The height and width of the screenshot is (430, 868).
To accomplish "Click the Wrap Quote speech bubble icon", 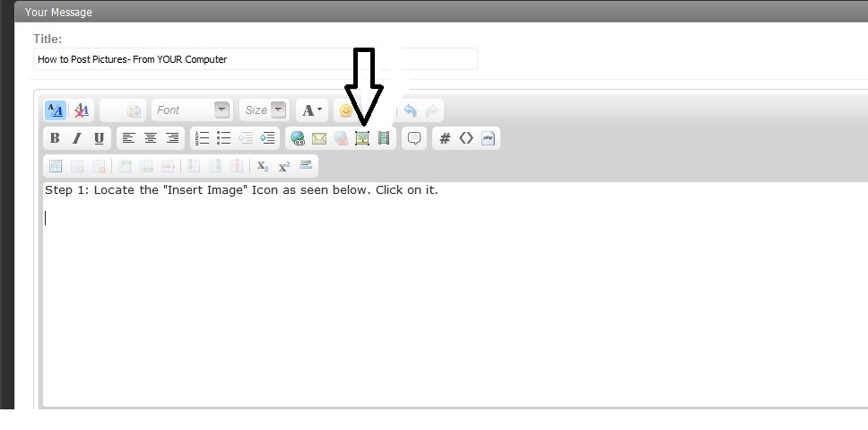I will pyautogui.click(x=414, y=138).
